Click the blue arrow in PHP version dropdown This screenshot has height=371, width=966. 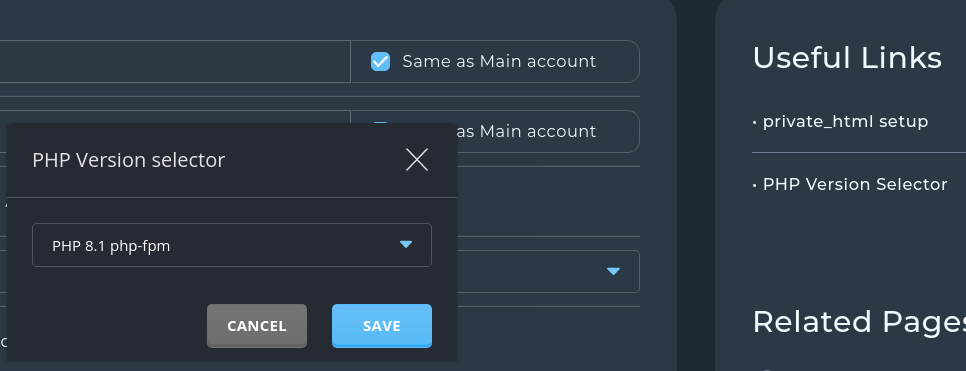click(x=405, y=245)
